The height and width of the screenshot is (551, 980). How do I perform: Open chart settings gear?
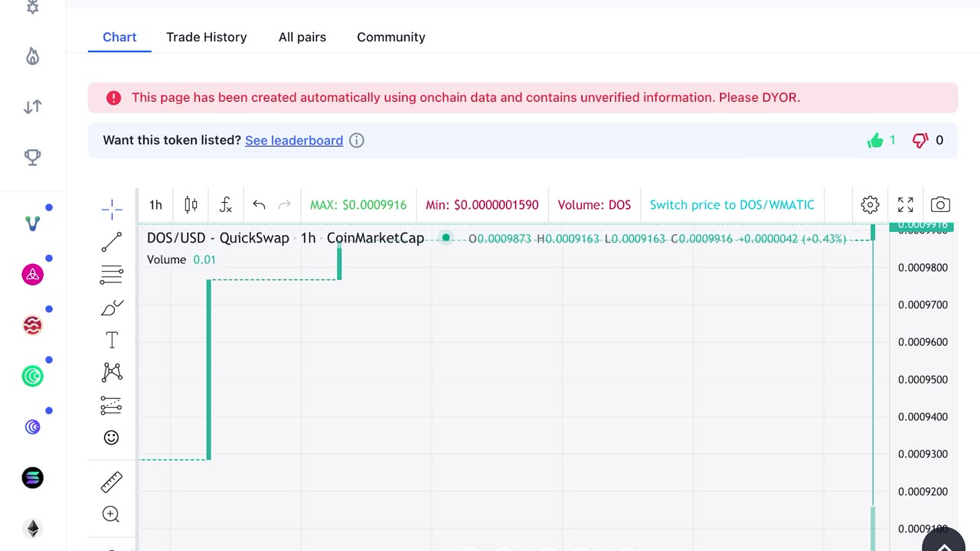870,204
